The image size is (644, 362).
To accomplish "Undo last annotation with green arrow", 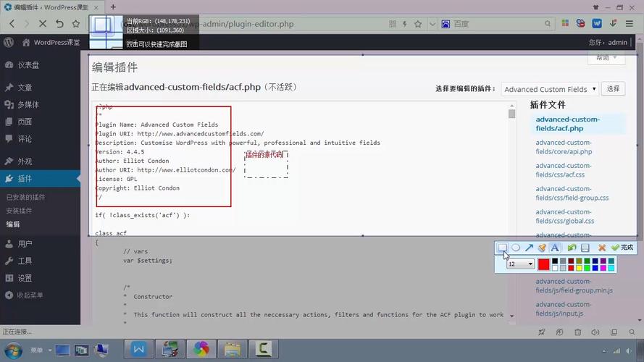I will [572, 248].
